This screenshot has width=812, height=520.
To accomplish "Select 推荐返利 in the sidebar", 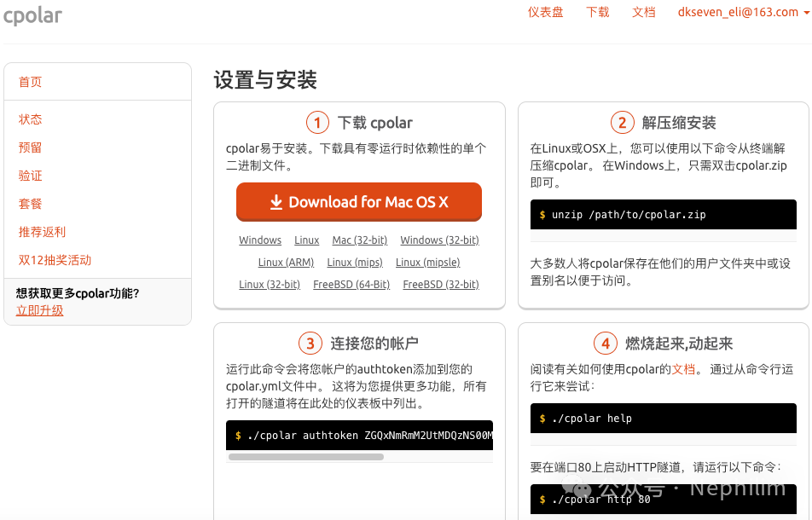I will point(42,232).
